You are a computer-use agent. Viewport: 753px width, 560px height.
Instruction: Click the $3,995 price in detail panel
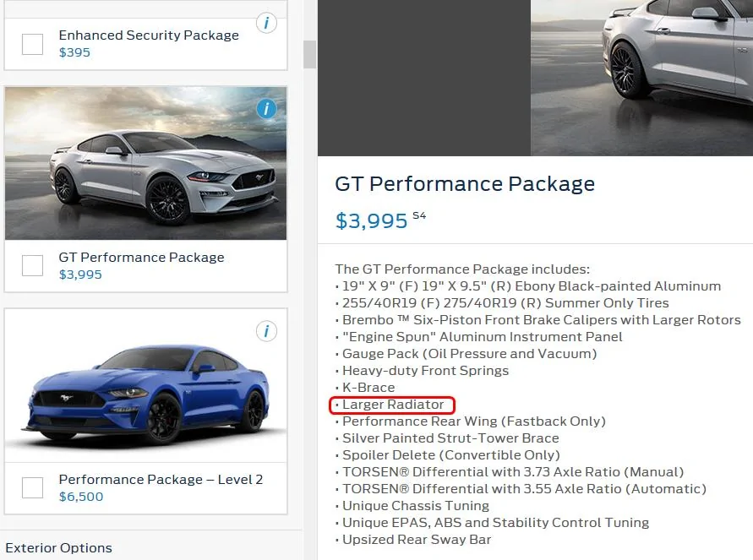pyautogui.click(x=371, y=220)
